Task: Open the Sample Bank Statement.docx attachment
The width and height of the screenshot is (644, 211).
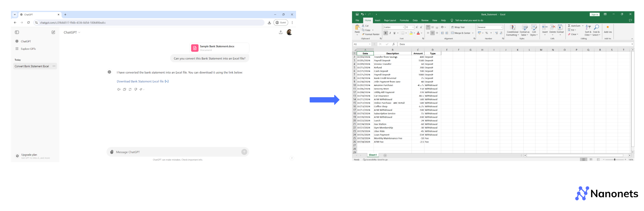Action: click(220, 48)
